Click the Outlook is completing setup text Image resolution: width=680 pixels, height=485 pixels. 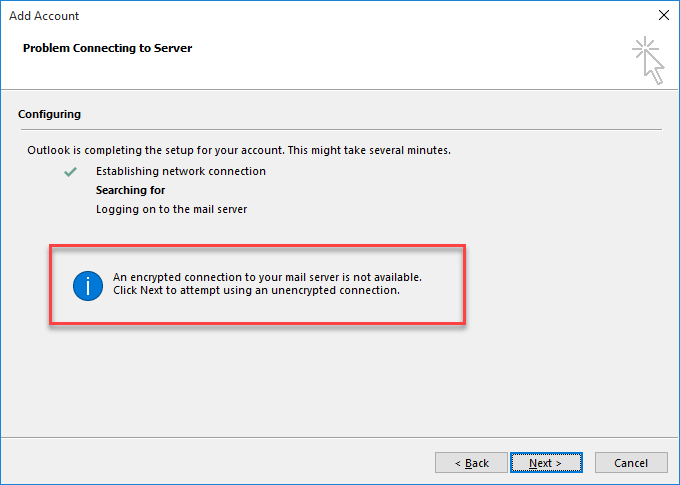click(239, 150)
